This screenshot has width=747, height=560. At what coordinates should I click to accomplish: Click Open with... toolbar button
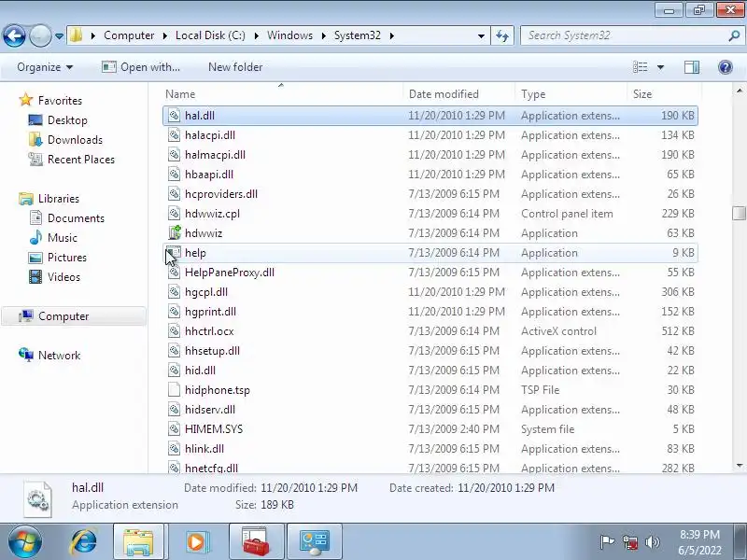coord(141,67)
